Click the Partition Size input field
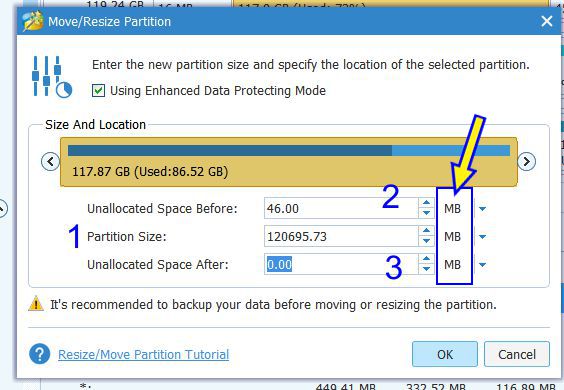This screenshot has width=564, height=390. coord(341,236)
